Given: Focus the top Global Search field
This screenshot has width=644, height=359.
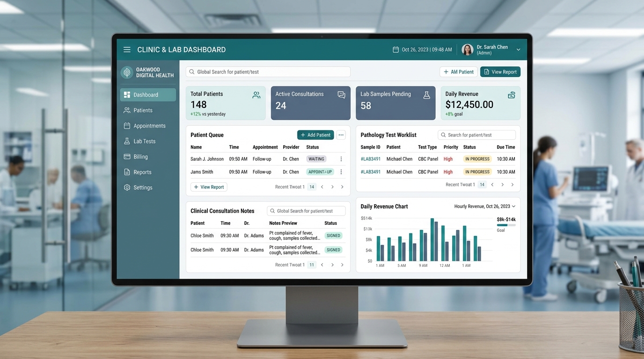Looking at the screenshot, I should (x=268, y=72).
